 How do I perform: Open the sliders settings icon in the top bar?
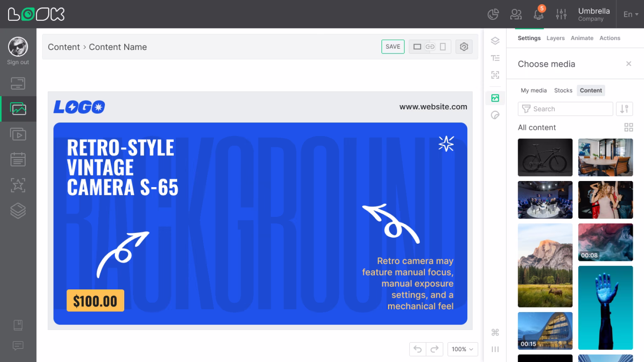pyautogui.click(x=561, y=14)
